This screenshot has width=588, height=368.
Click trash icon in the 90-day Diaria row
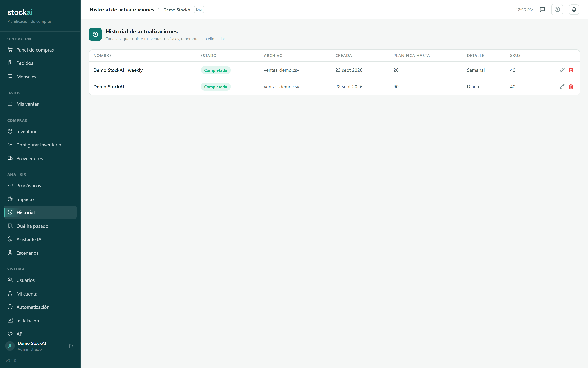pyautogui.click(x=571, y=87)
